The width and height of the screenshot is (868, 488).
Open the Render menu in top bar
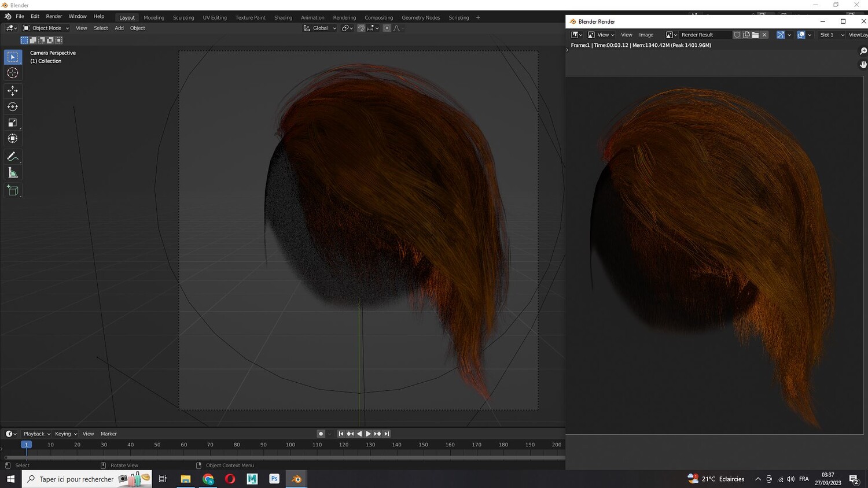click(54, 17)
